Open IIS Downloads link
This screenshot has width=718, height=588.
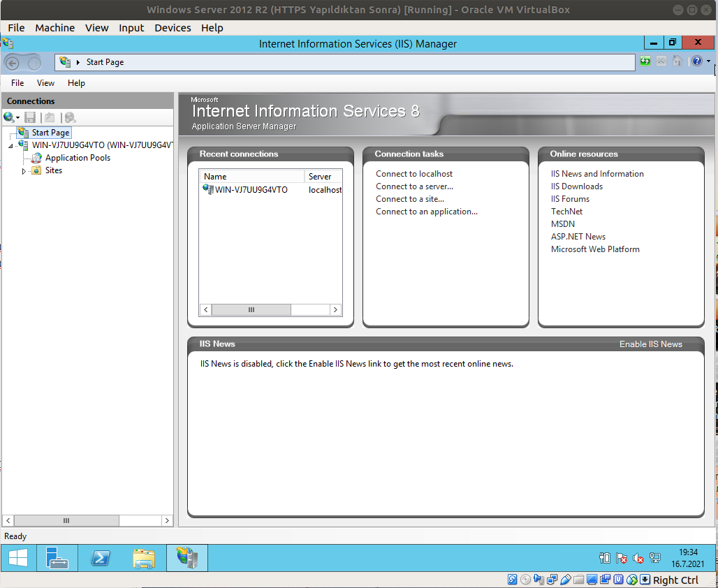coord(576,186)
